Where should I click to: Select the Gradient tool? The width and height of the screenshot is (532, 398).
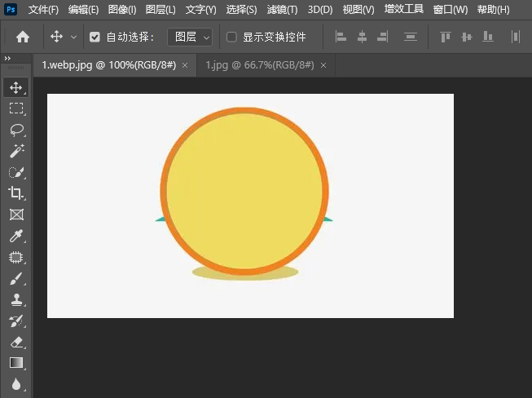[16, 363]
